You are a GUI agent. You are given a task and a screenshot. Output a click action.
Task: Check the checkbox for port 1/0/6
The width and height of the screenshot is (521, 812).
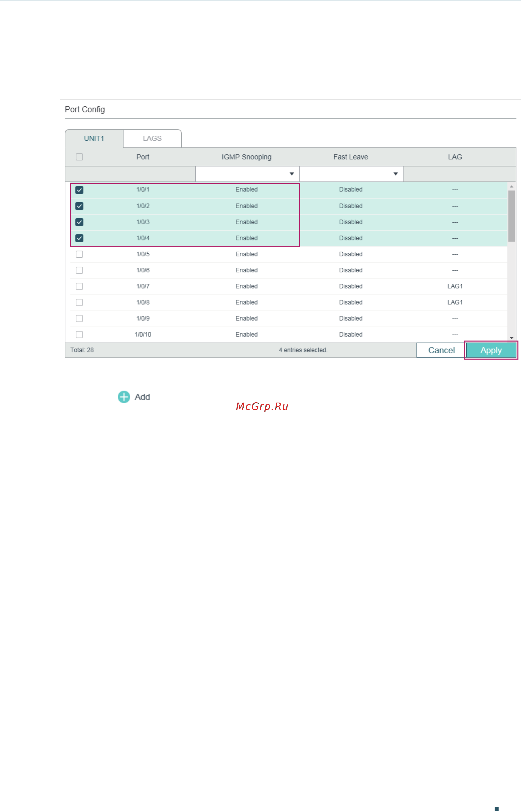click(x=79, y=270)
